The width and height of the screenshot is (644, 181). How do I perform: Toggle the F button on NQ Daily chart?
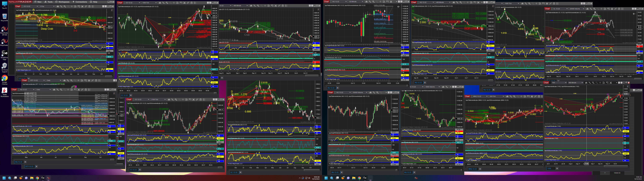[114, 94]
